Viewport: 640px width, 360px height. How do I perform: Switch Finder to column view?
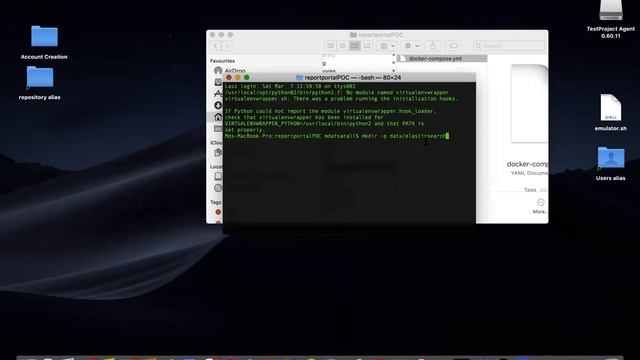click(x=355, y=46)
